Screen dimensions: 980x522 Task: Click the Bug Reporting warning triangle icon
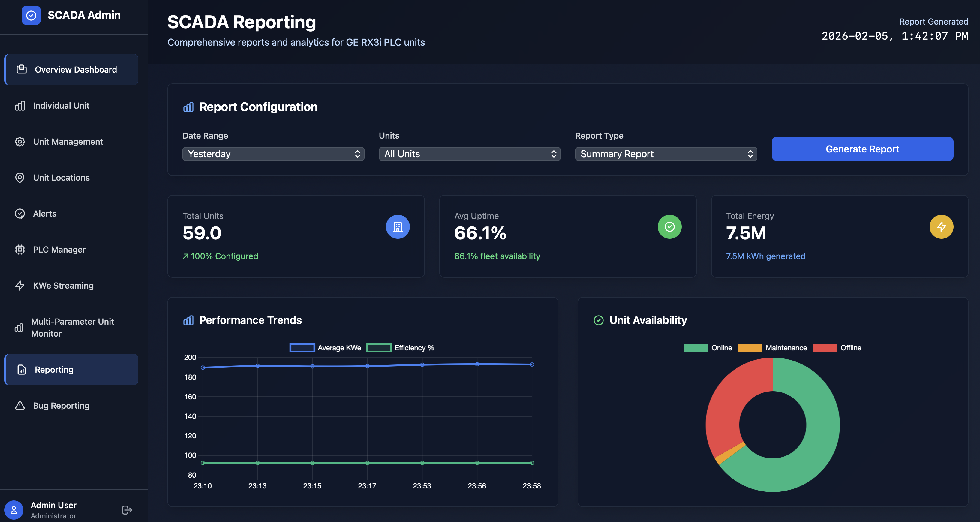tap(20, 406)
